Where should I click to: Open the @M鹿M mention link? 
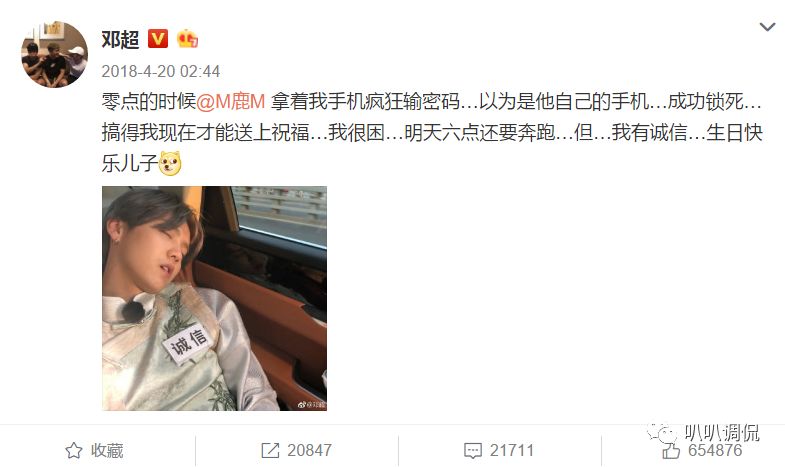(x=230, y=102)
